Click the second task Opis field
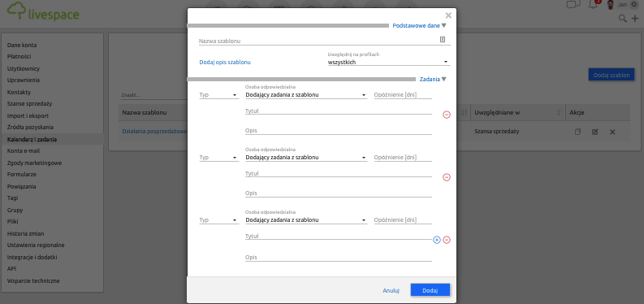The height and width of the screenshot is (304, 644). (x=339, y=193)
